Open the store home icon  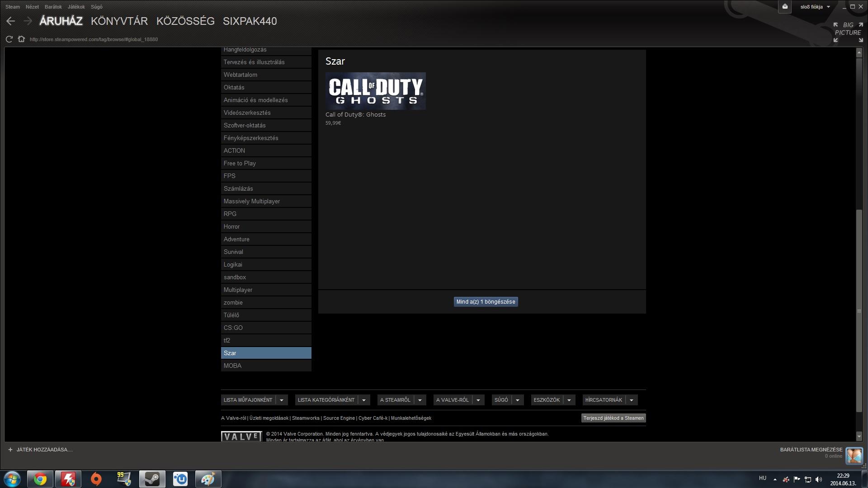pyautogui.click(x=21, y=39)
